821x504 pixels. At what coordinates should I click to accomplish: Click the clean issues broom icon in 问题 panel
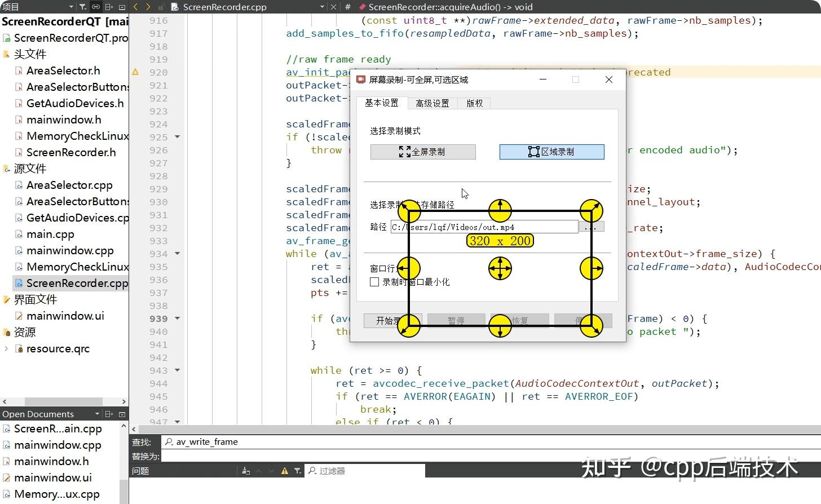point(246,471)
